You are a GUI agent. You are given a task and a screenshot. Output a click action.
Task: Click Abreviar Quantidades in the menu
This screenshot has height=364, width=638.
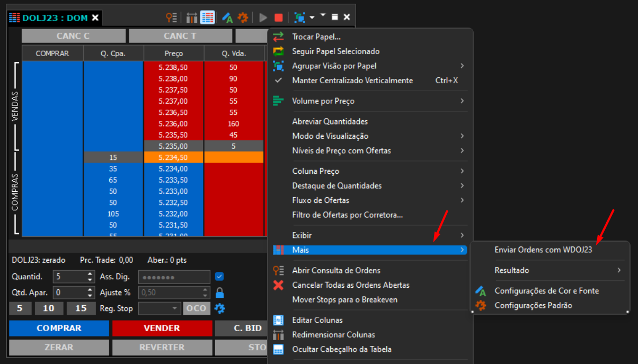[369, 121]
